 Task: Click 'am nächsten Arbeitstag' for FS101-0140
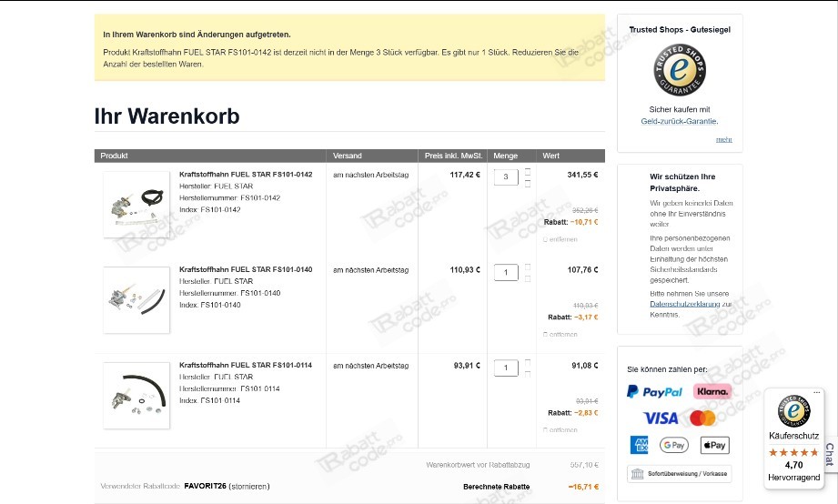pos(371,270)
